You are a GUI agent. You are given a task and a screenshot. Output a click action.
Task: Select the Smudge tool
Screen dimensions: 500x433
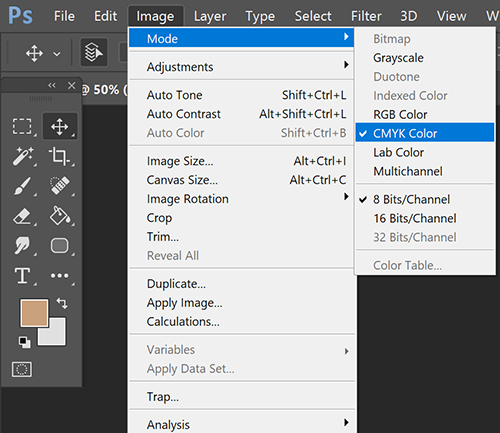pyautogui.click(x=22, y=245)
